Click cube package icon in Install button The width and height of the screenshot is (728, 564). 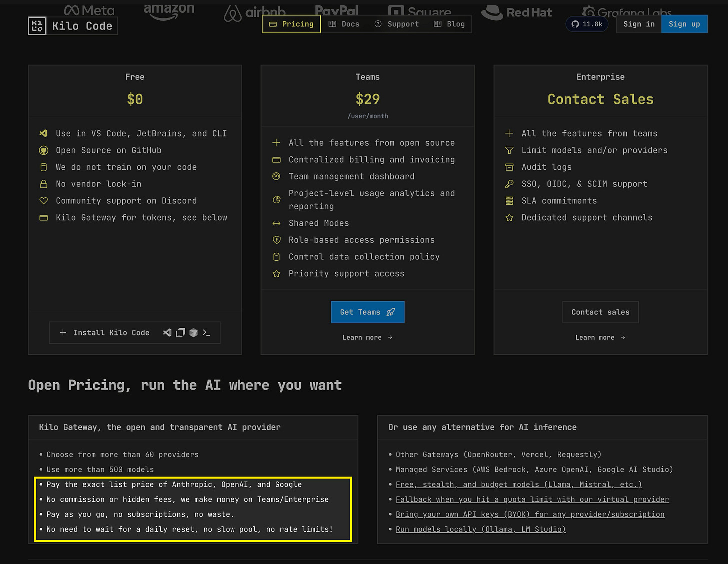click(193, 332)
